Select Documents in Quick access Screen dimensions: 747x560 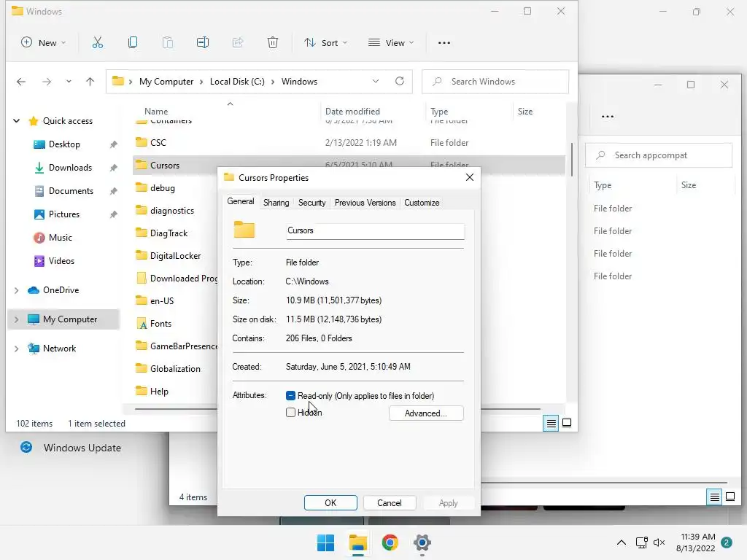pos(71,191)
